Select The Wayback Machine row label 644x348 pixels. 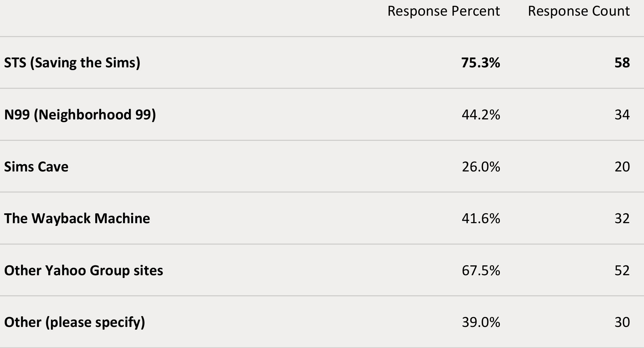[77, 218]
